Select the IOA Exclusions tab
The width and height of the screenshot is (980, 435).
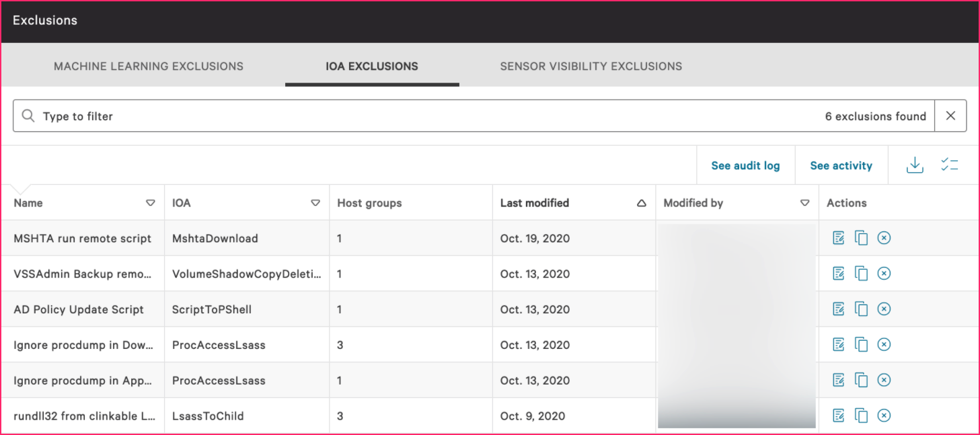click(x=372, y=67)
